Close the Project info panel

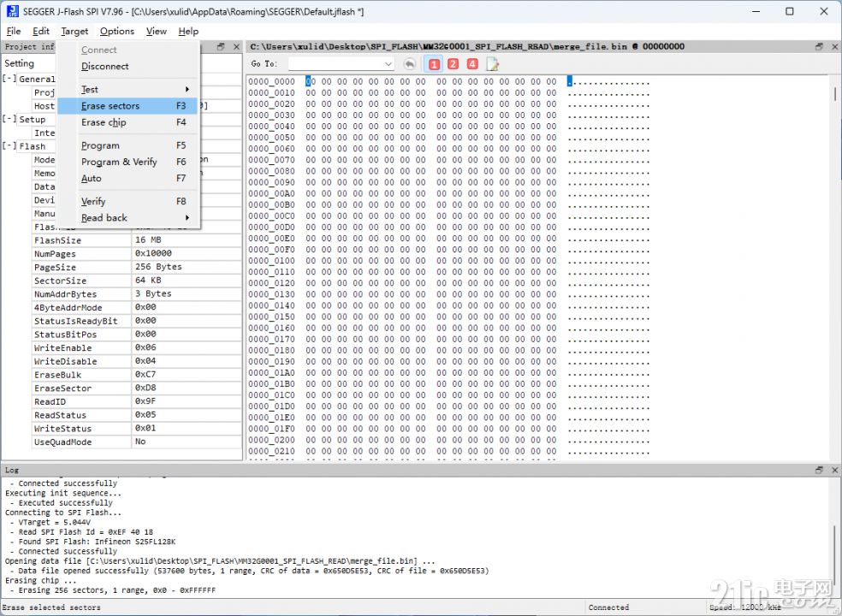point(236,47)
